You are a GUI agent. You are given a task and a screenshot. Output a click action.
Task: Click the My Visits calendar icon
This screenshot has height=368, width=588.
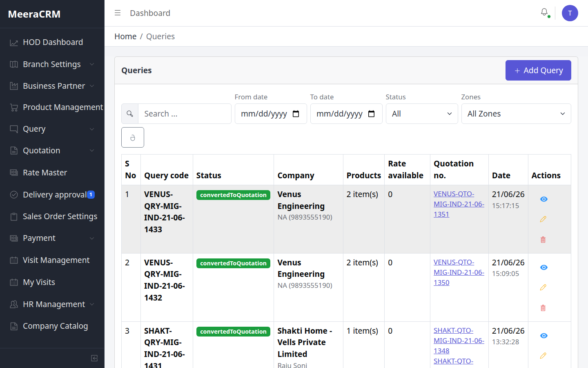(14, 282)
